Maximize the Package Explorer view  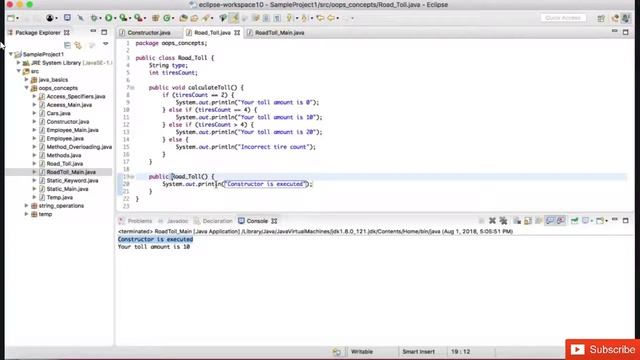click(104, 32)
